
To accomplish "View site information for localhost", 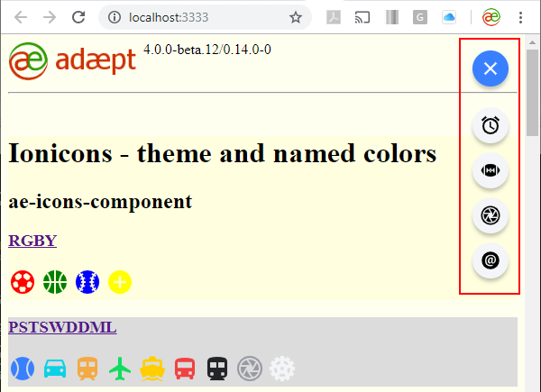I will [115, 17].
